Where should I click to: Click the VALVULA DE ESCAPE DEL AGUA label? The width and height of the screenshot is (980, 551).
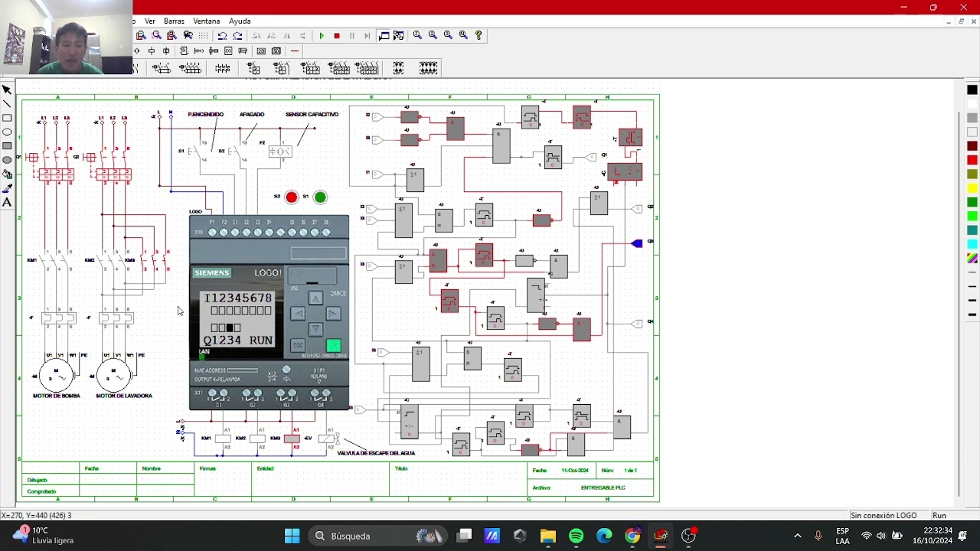coord(377,453)
